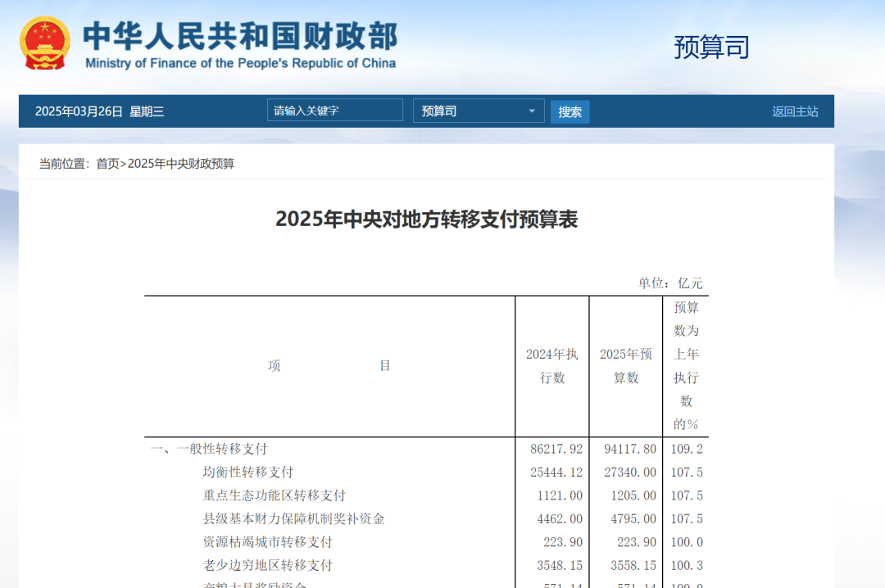Follow the 返回主站 link
The height and width of the screenshot is (588, 885).
(795, 111)
